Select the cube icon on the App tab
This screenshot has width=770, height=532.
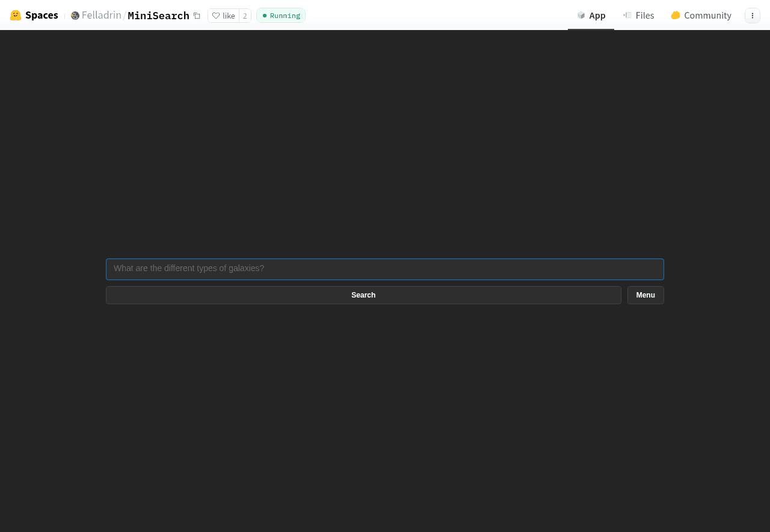579,14
